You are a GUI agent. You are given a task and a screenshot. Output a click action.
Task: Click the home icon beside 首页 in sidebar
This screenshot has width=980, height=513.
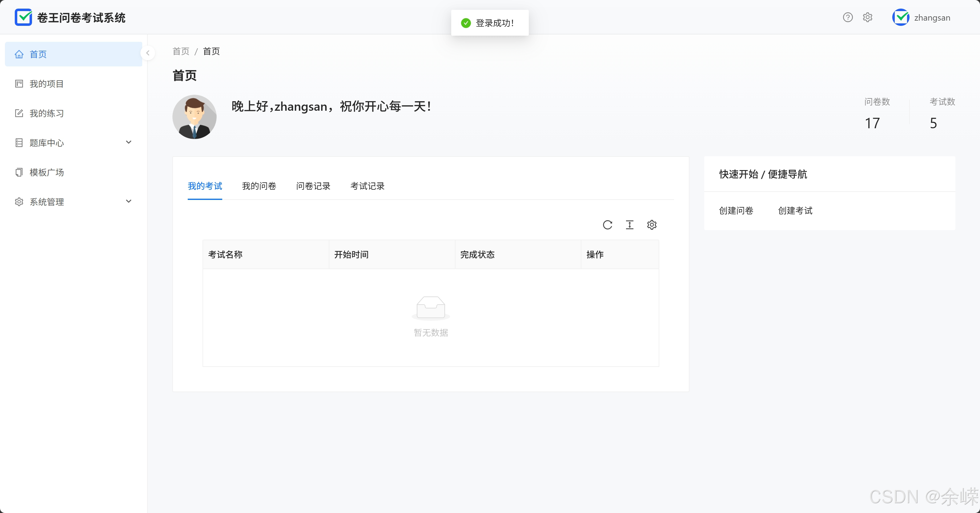(x=19, y=54)
